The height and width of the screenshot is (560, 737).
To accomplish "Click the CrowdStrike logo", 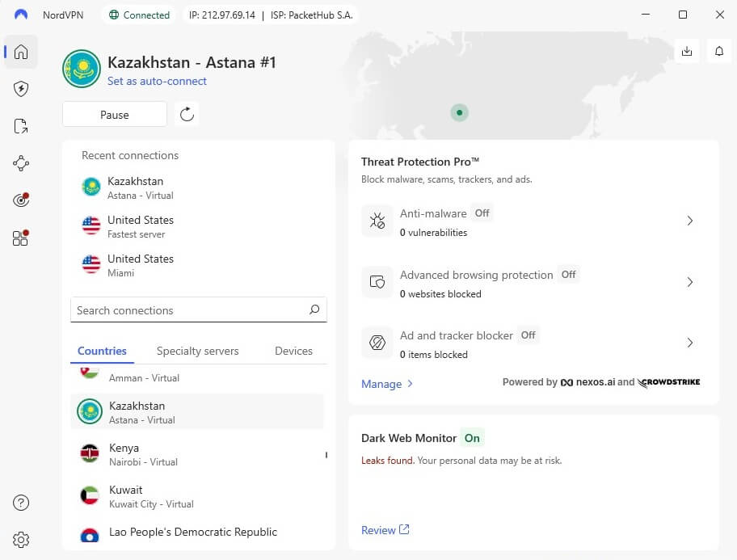I will (x=669, y=382).
